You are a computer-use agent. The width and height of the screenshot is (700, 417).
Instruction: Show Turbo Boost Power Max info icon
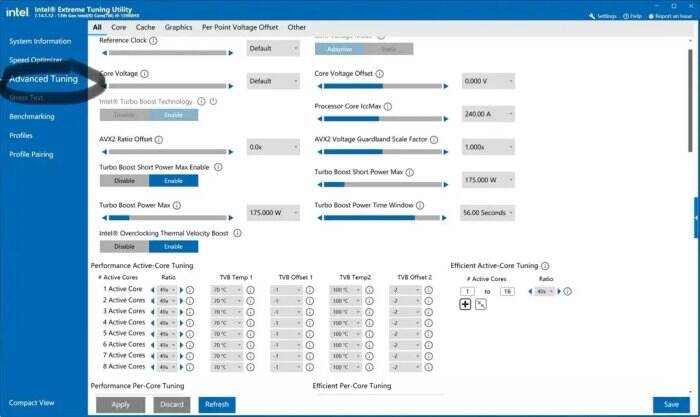[x=177, y=205]
